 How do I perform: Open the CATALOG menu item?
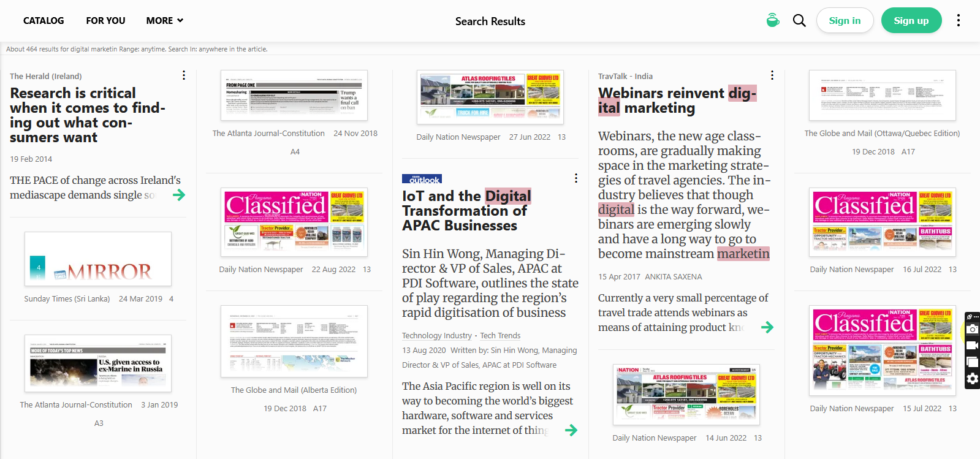[44, 21]
